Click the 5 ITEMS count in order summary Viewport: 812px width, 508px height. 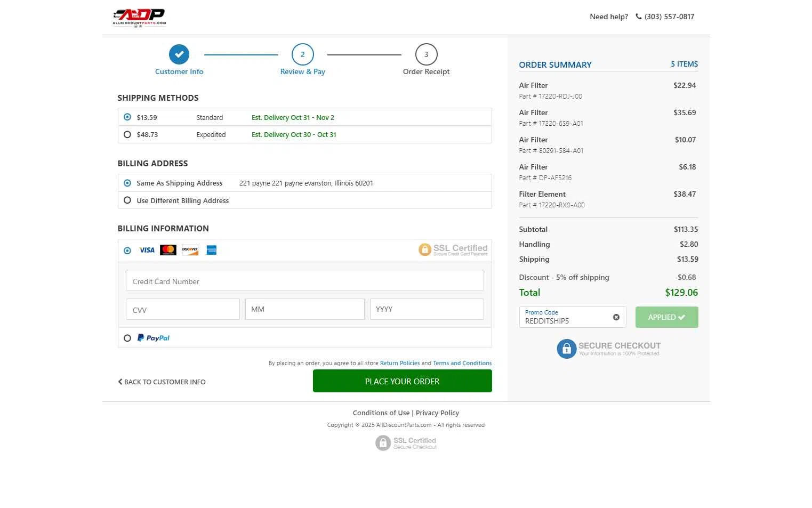click(684, 64)
